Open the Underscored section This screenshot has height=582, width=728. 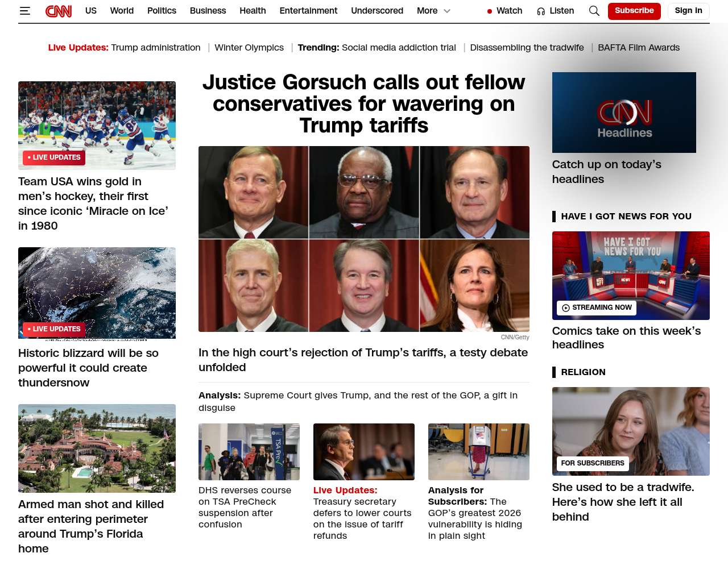coord(377,11)
